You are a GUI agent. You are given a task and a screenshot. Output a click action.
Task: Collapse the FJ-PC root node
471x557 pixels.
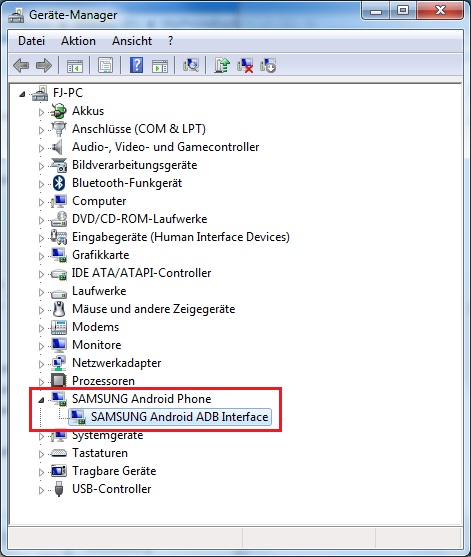22,94
